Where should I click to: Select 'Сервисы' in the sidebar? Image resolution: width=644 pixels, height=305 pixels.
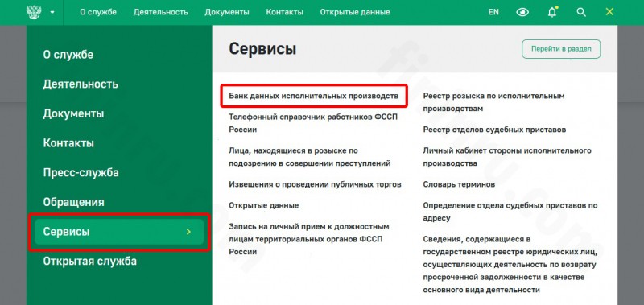119,232
